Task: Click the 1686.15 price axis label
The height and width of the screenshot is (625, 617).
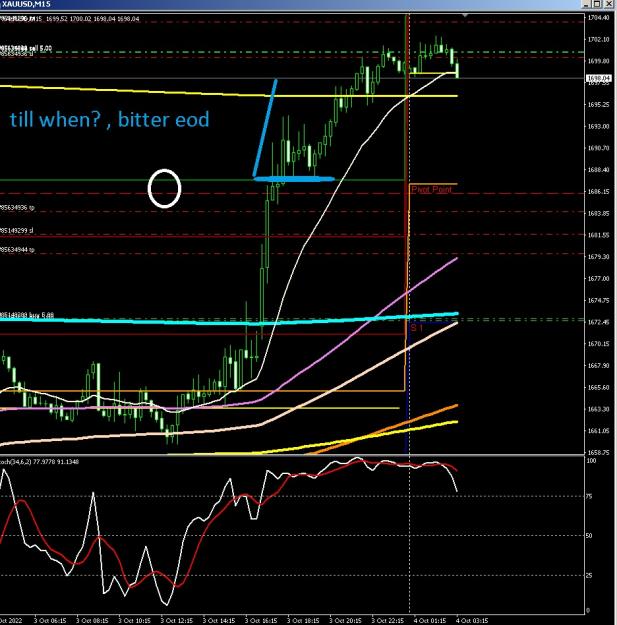Action: [x=598, y=192]
